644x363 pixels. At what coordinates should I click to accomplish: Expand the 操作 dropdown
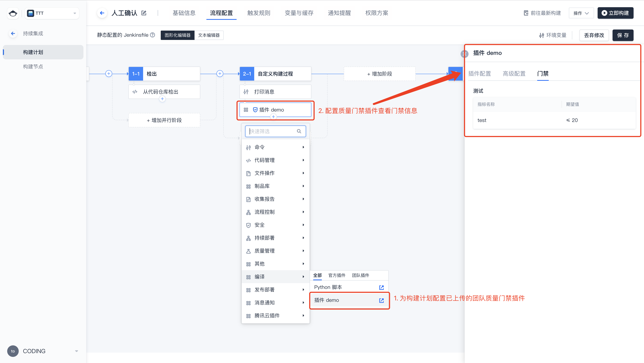(581, 13)
